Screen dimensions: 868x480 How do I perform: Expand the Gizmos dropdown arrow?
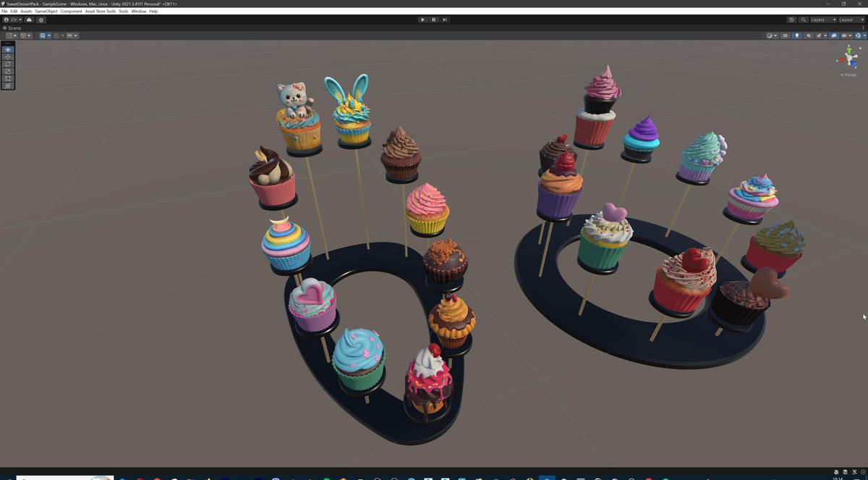849,35
